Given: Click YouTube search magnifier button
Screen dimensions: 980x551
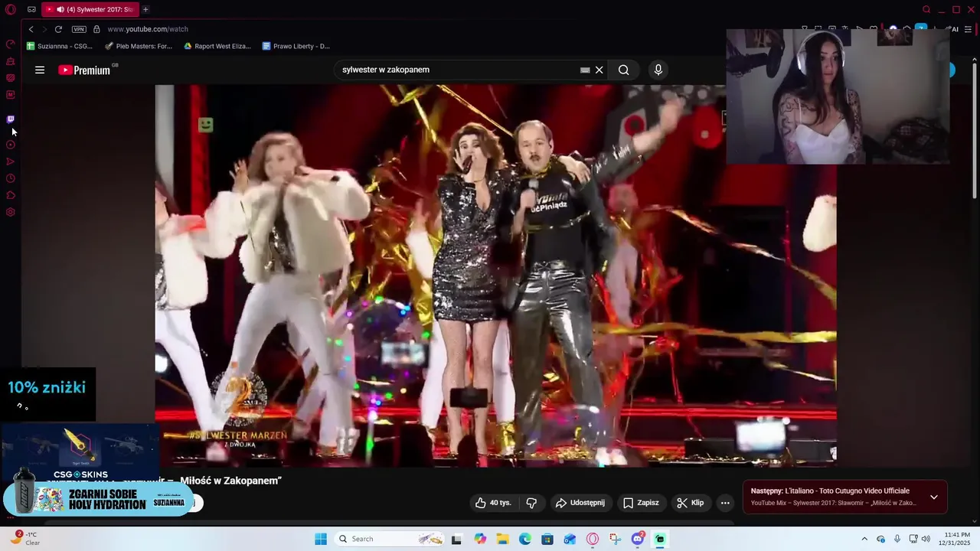Looking at the screenshot, I should point(624,70).
